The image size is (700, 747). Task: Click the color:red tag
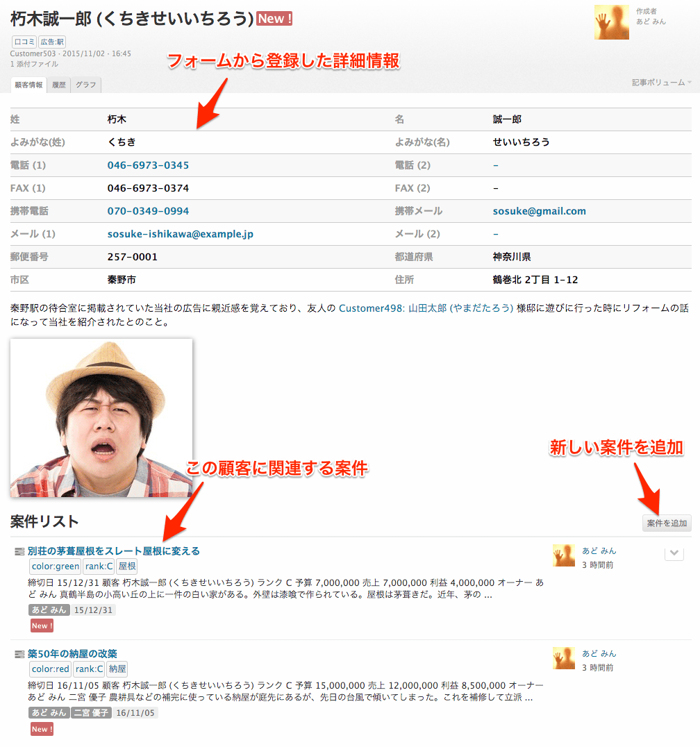[x=51, y=669]
